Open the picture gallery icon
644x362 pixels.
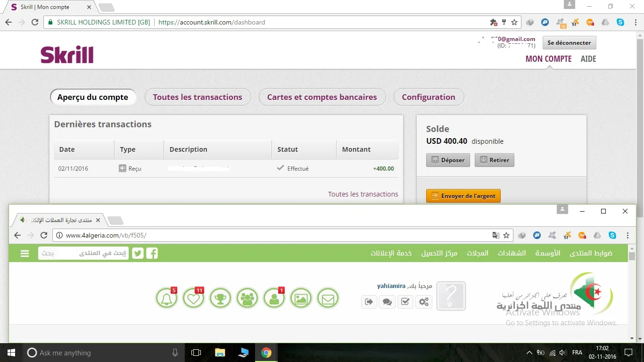pos(301,299)
